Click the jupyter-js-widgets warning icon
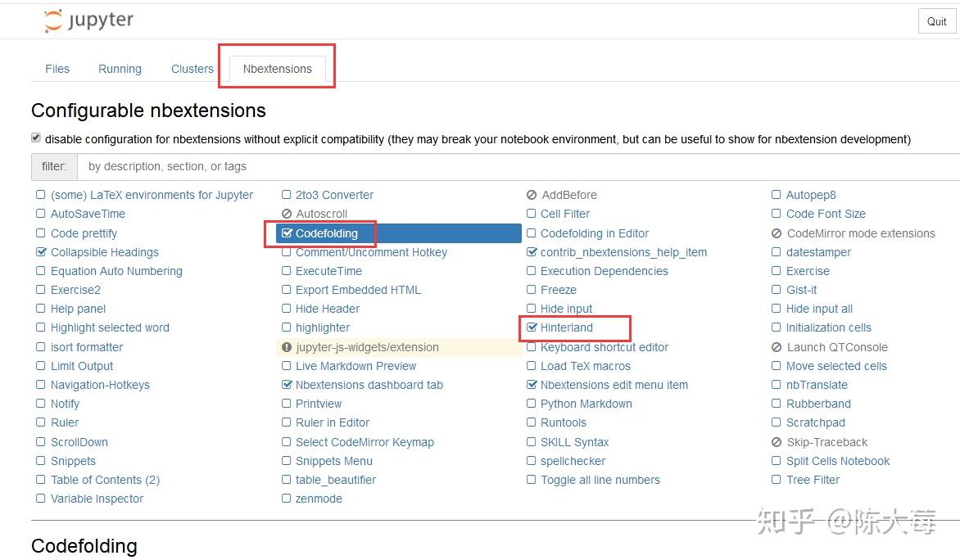 (287, 347)
